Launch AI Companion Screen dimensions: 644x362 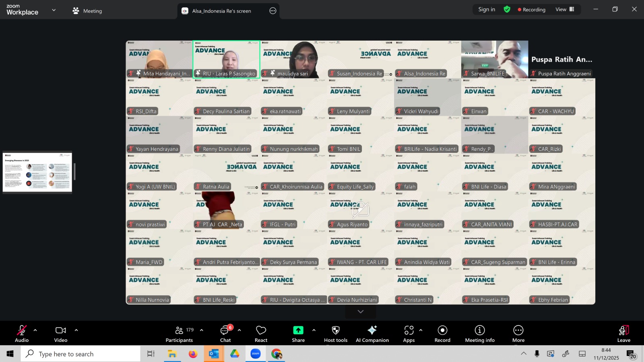[372, 333]
